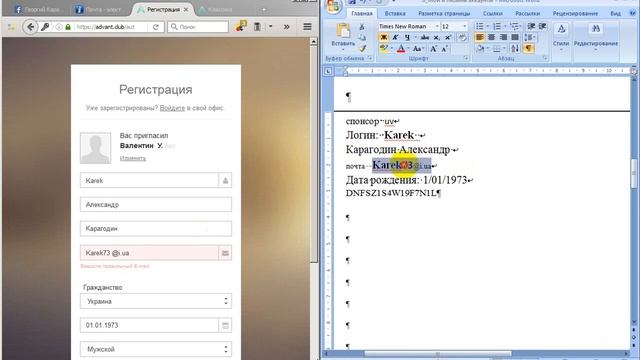Click the numbered list icon
The image size is (640, 360).
[497, 27]
